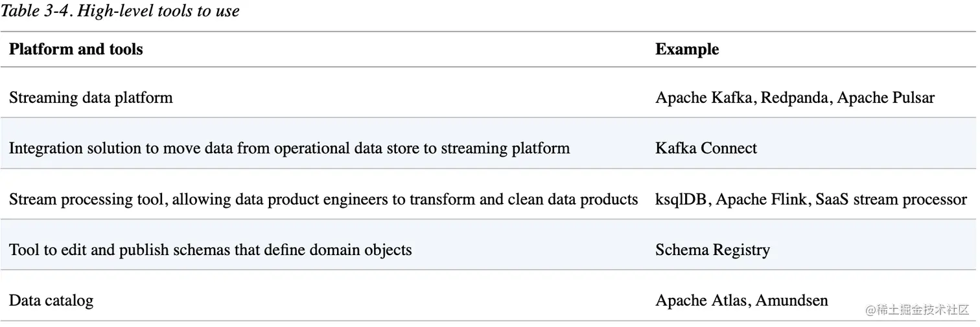
Task: Click the table caption 'Table 3-4'
Action: 39,11
